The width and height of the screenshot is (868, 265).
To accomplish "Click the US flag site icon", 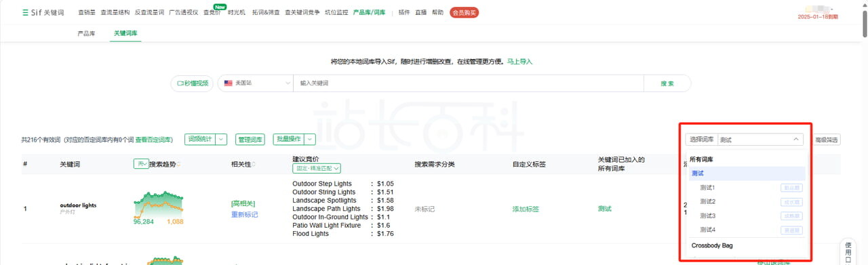I will [x=229, y=83].
